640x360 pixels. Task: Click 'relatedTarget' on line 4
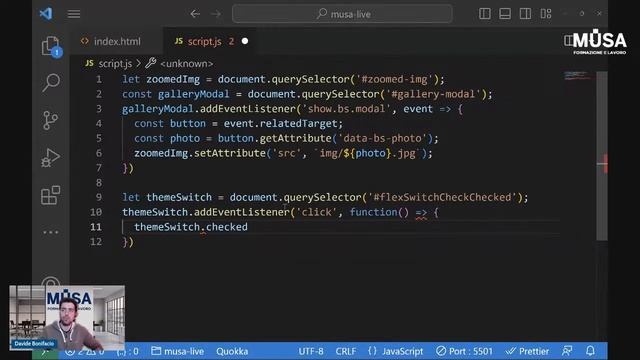click(x=298, y=123)
